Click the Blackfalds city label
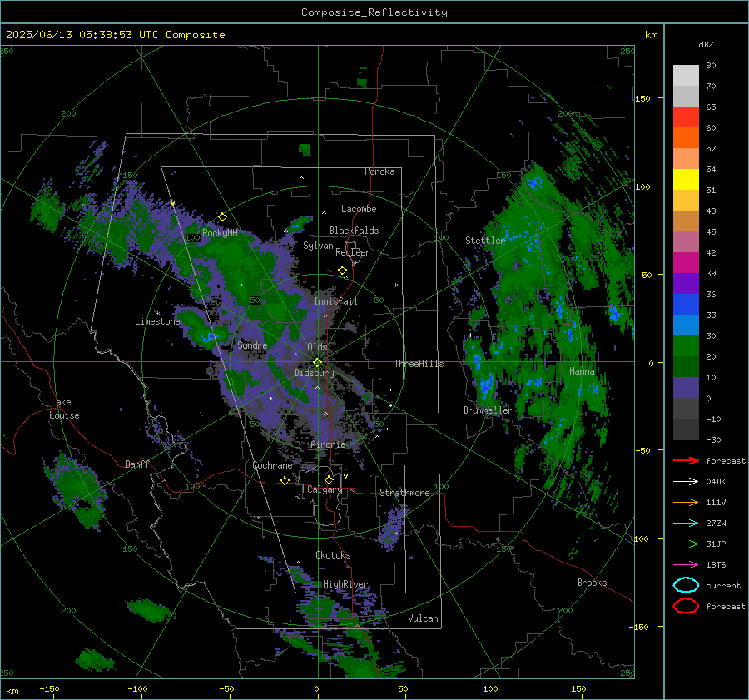 point(354,231)
